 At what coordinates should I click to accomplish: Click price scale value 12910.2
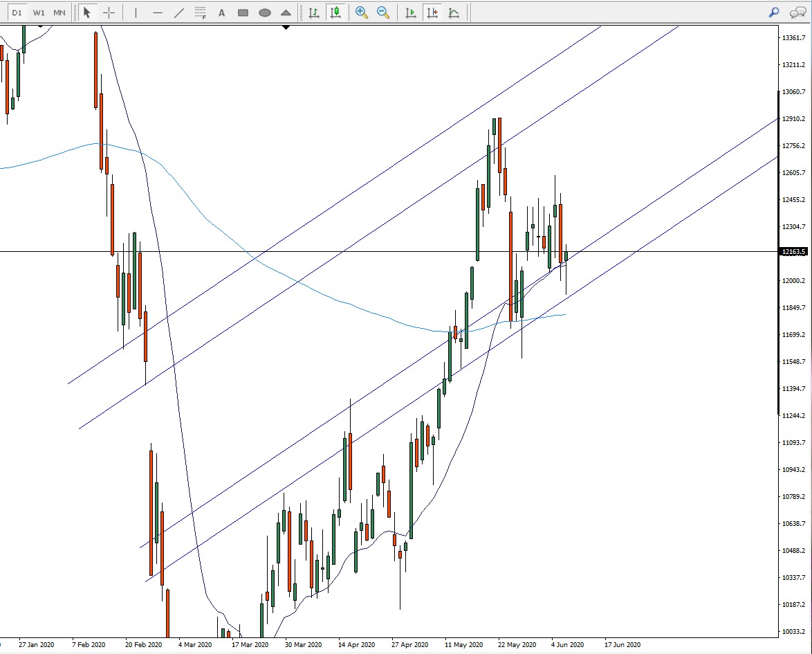click(x=794, y=118)
